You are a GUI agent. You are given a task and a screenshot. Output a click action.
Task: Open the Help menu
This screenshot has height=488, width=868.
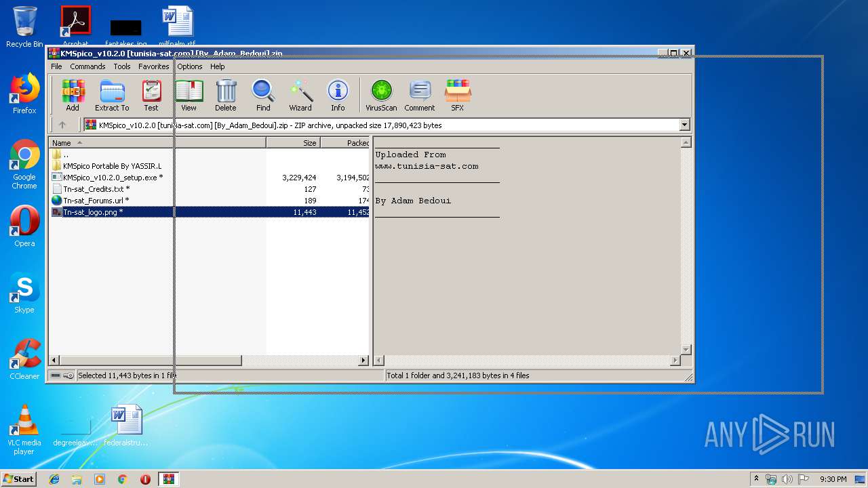217,66
